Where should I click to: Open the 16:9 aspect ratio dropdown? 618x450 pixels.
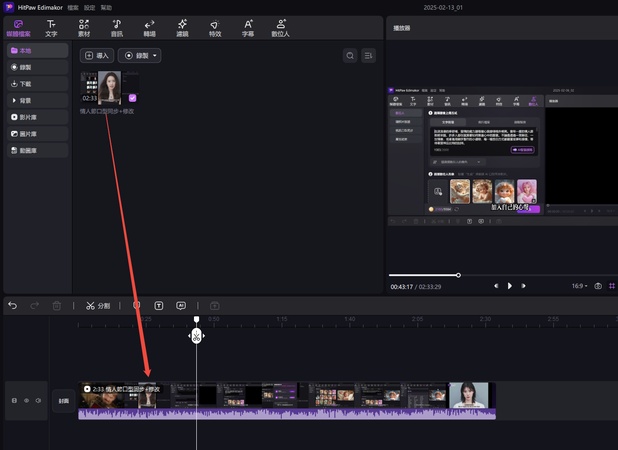(579, 285)
